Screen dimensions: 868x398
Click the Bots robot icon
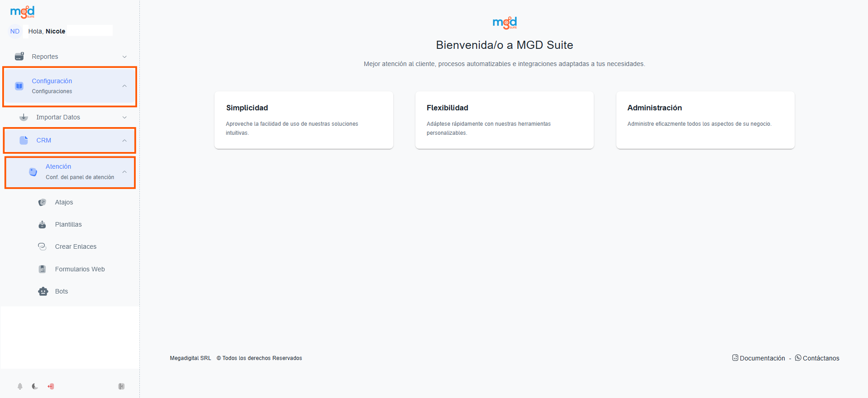point(43,291)
